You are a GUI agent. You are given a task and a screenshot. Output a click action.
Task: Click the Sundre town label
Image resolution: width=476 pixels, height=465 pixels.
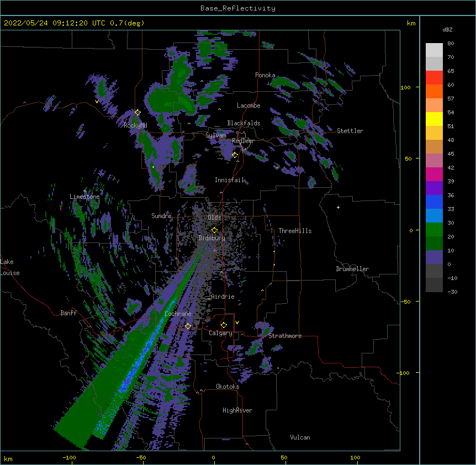(161, 216)
